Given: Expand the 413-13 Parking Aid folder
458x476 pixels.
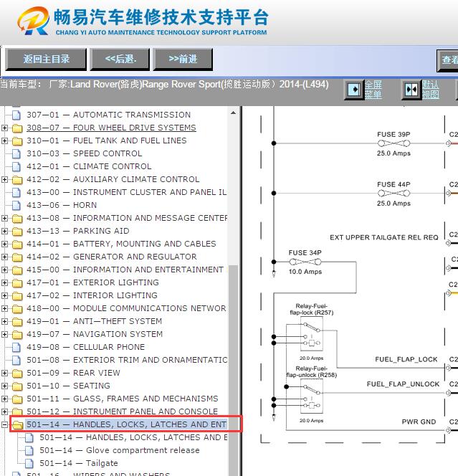Looking at the screenshot, I should tap(5, 232).
